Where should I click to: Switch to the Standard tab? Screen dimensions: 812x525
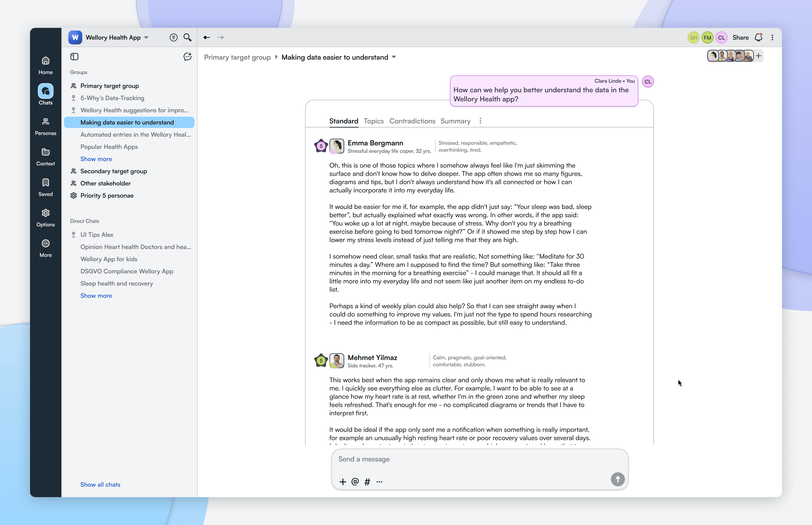click(x=344, y=121)
